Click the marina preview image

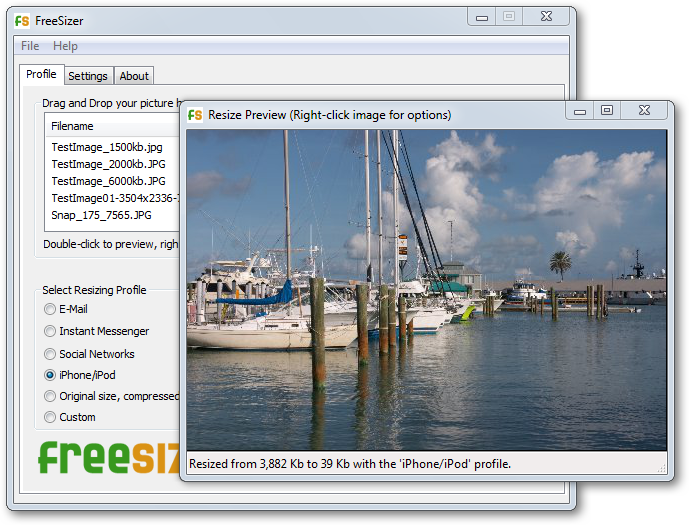(426, 290)
